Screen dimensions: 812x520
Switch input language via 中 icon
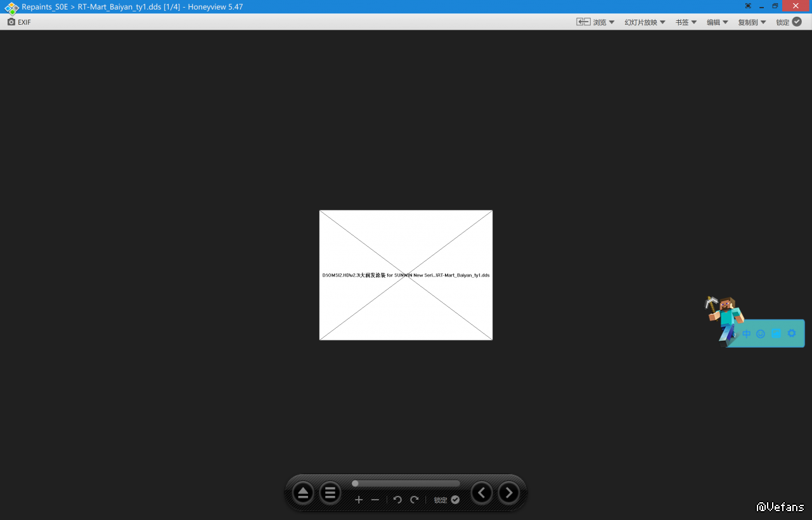[746, 334]
